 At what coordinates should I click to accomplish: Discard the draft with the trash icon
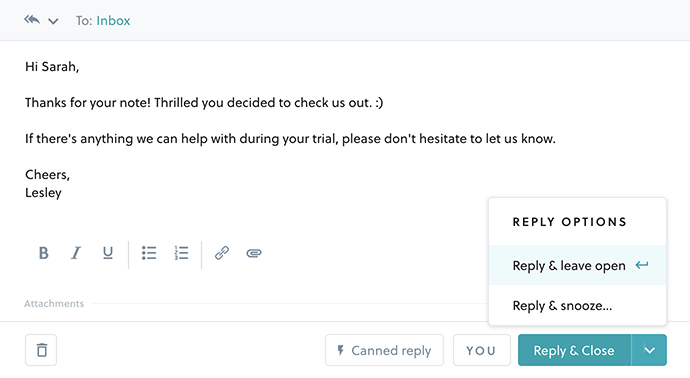(x=41, y=350)
